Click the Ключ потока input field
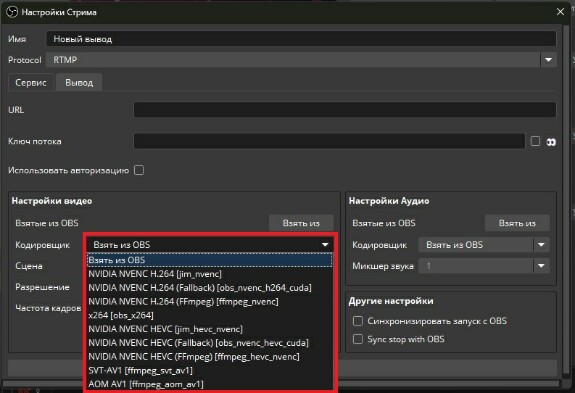Viewport: 575px width, 393px height. pyautogui.click(x=329, y=141)
